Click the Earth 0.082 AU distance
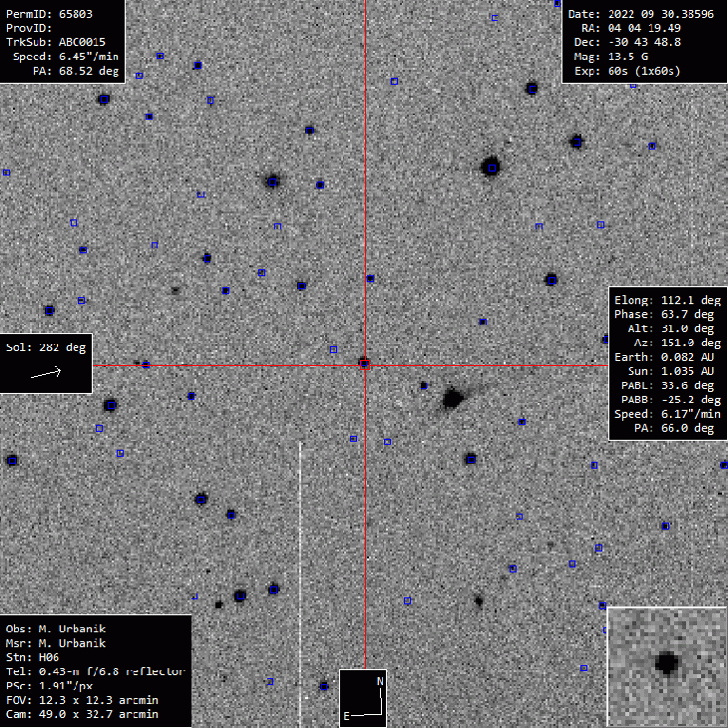 tap(664, 356)
